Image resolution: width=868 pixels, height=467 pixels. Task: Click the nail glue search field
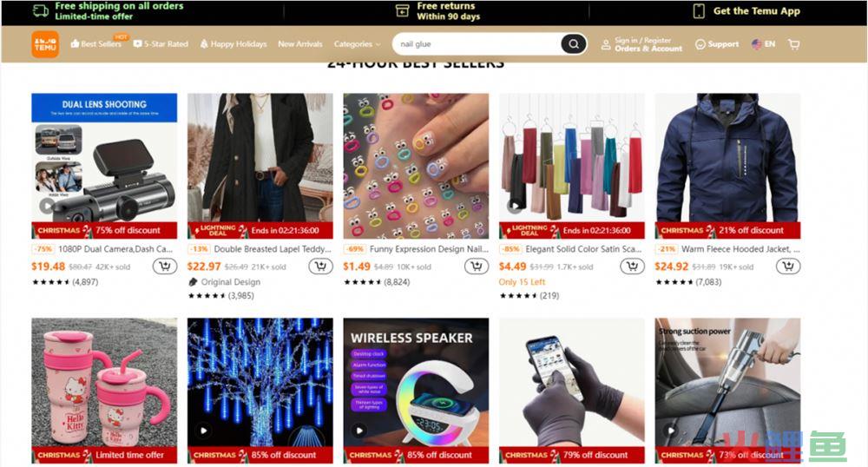pos(477,44)
